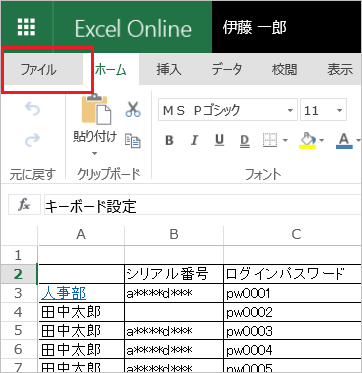The image size is (362, 373).
Task: Select the pw0001 cell
Action: point(293,293)
